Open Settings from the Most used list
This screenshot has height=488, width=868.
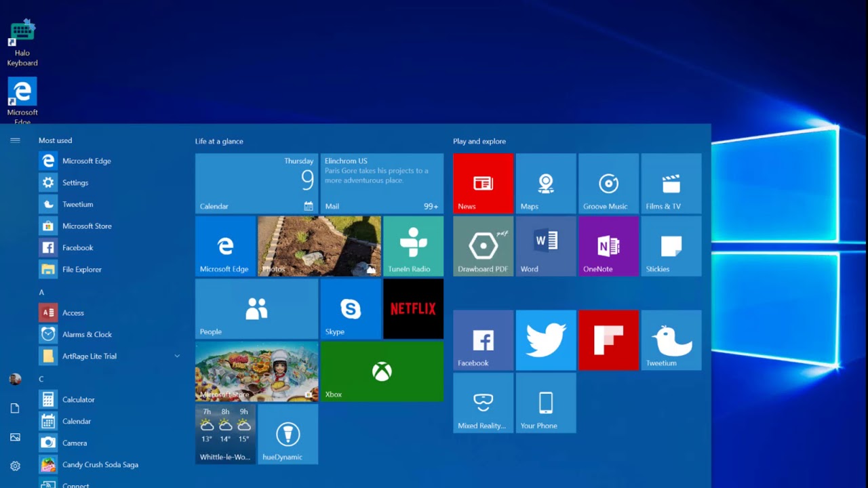(x=110, y=182)
